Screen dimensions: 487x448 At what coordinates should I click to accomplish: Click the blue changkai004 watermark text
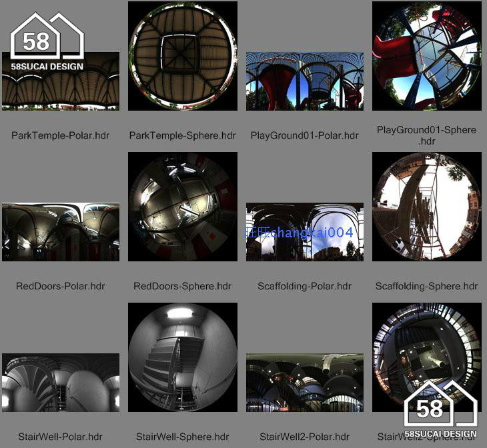300,233
